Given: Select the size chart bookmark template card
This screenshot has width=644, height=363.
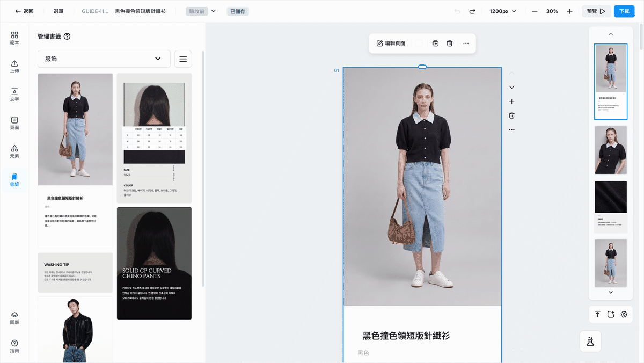Looking at the screenshot, I should (154, 139).
